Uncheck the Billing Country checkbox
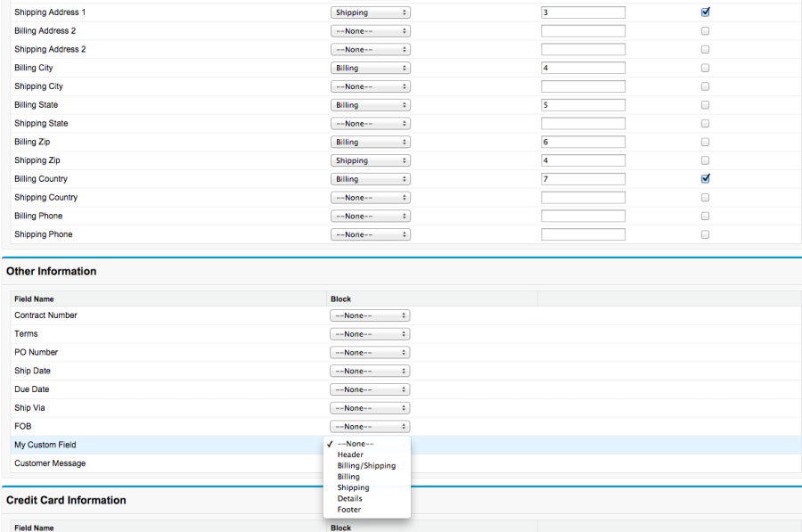The image size is (802, 532). point(705,178)
